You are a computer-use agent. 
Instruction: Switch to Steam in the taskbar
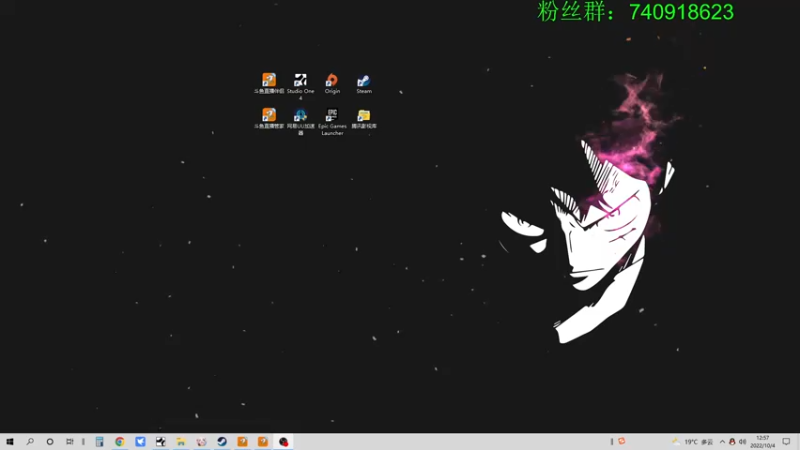tap(222, 442)
